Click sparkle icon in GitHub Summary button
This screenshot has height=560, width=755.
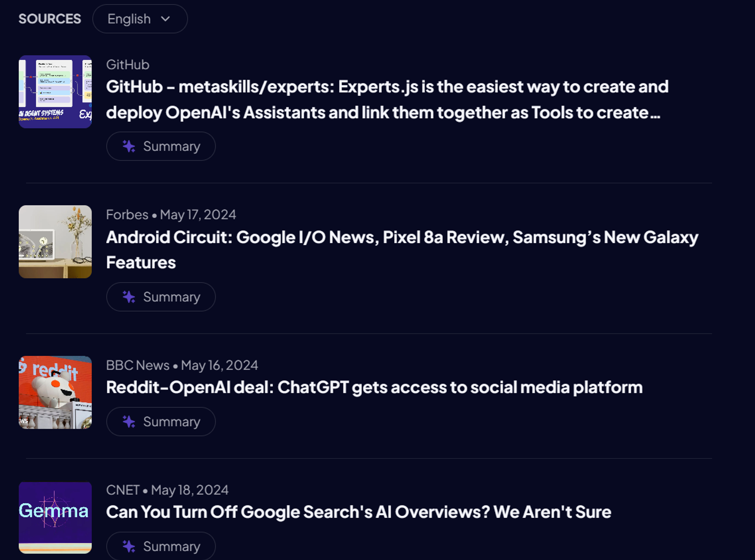coord(129,147)
